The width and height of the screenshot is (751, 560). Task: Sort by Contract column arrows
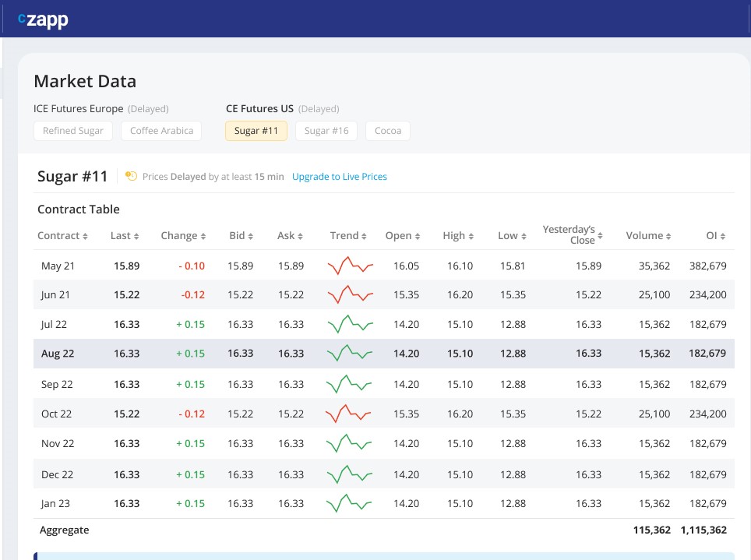(85, 236)
